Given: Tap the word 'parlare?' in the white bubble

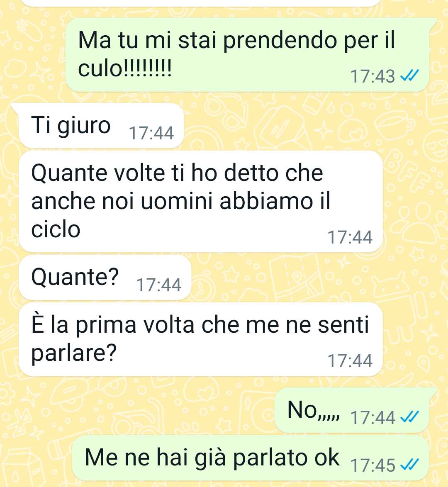Looking at the screenshot, I should tap(74, 354).
